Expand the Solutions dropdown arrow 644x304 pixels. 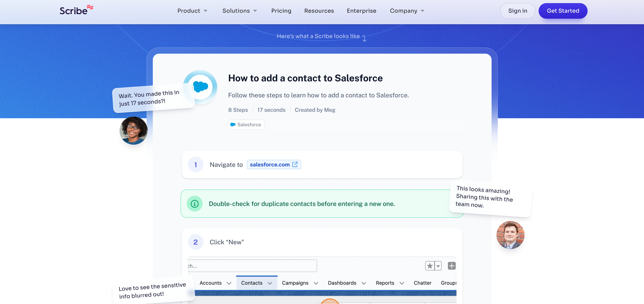tap(255, 11)
